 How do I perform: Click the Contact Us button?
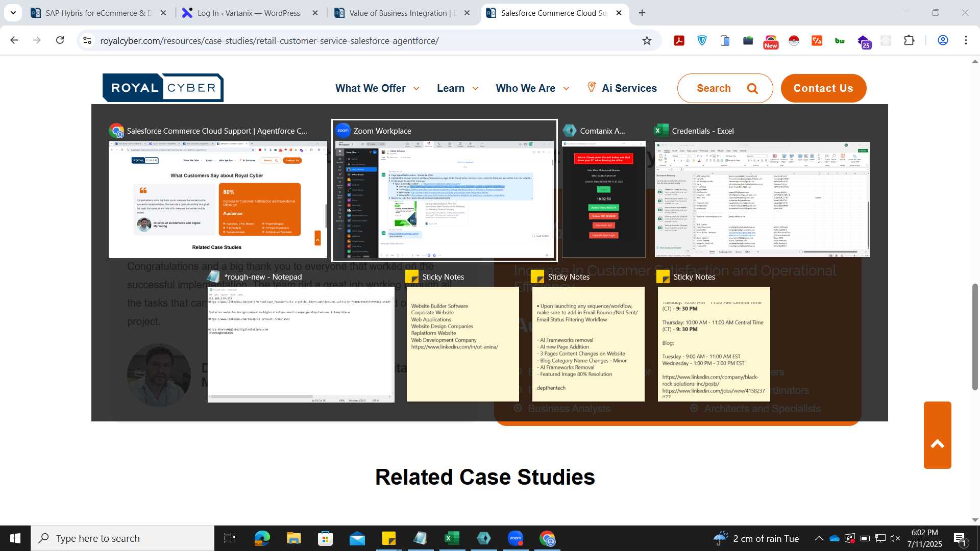(823, 88)
